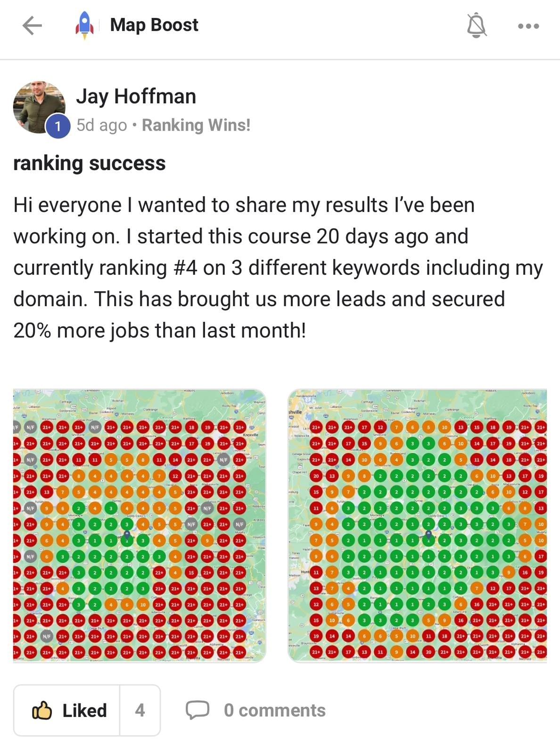560x754 pixels.
Task: Tap the comment speech bubble icon
Action: click(x=197, y=710)
